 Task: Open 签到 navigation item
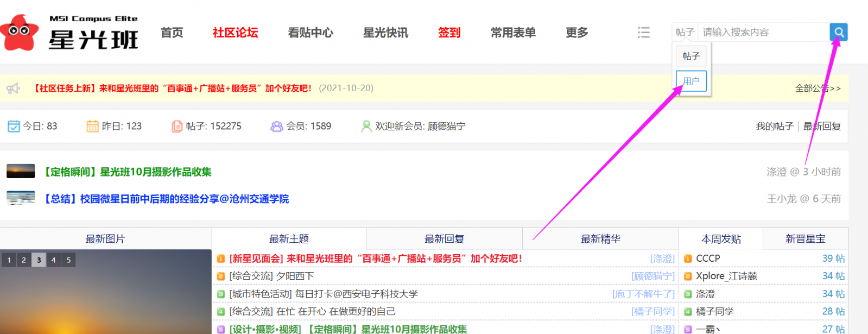pyautogui.click(x=449, y=33)
